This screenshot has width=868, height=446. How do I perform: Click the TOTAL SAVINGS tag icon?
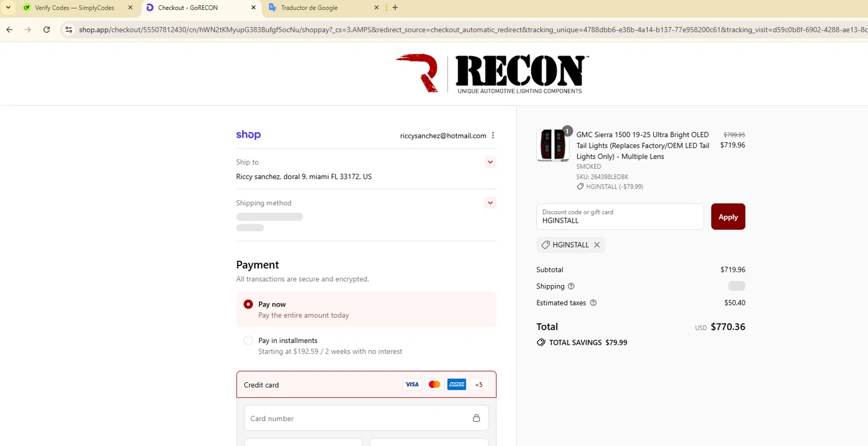coord(541,342)
